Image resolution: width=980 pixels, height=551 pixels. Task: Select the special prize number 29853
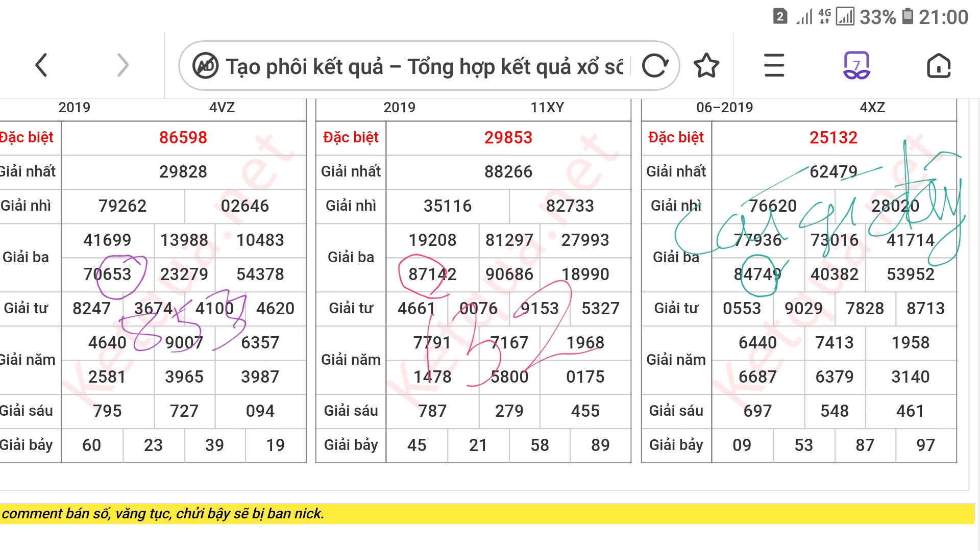[508, 138]
